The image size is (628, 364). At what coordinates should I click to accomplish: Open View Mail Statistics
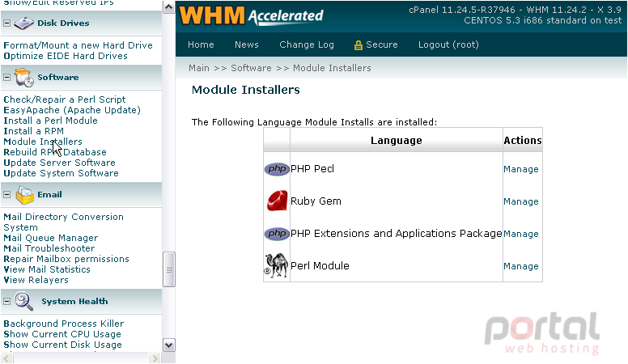click(x=47, y=269)
